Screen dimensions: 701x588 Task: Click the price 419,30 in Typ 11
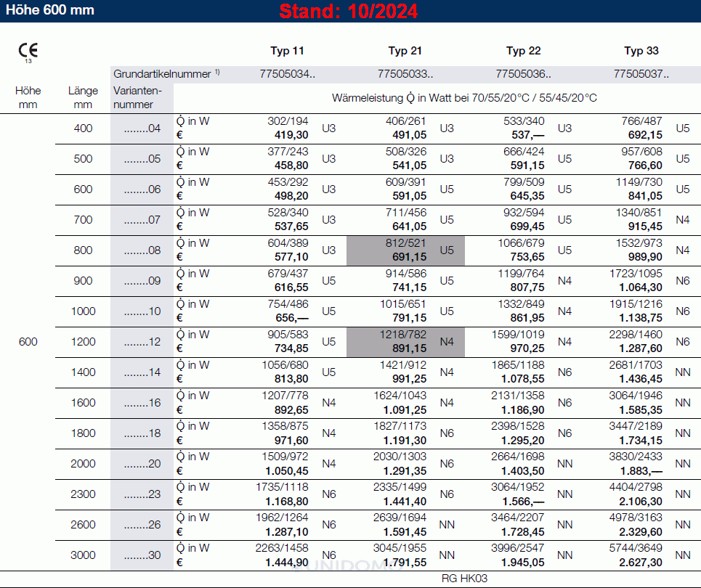(x=291, y=135)
